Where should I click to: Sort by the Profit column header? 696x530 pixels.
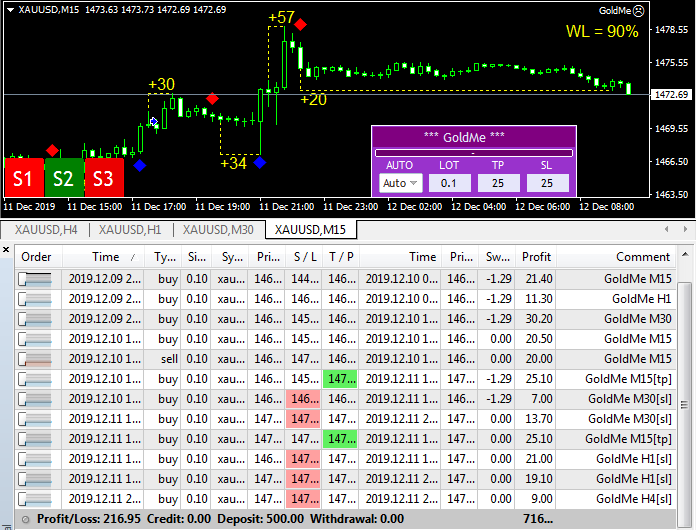pos(536,257)
